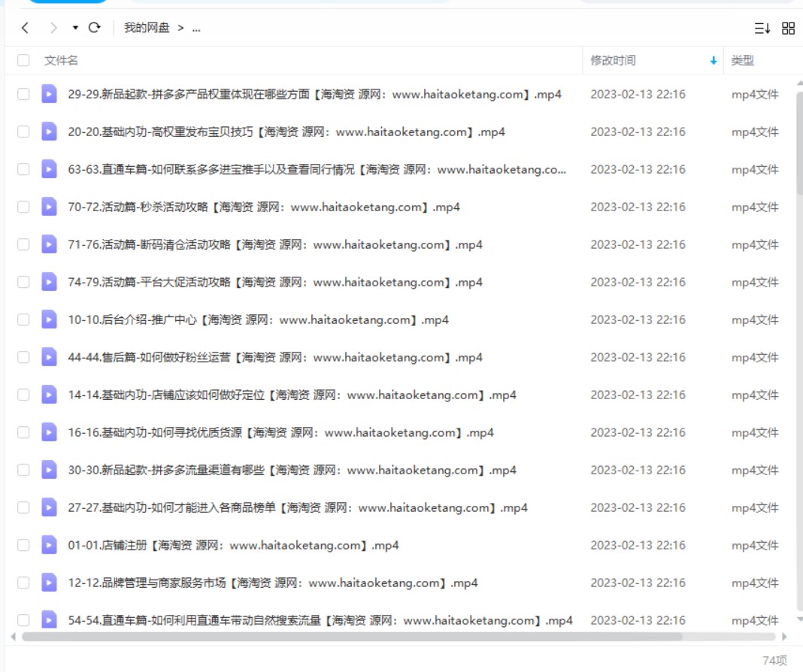
Task: Select file name 10-10.后台介绍-推广中心
Action: click(x=258, y=320)
